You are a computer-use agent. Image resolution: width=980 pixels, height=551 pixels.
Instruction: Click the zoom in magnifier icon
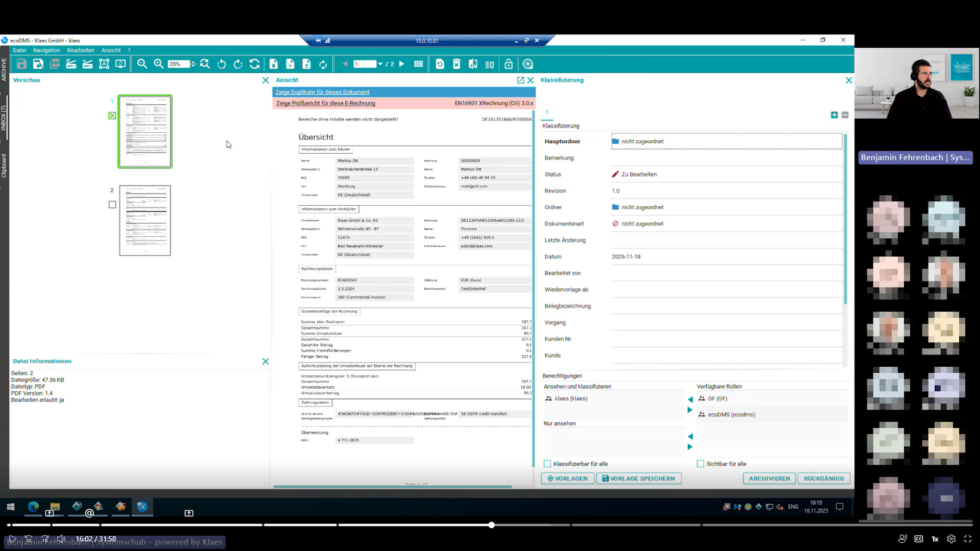[159, 64]
